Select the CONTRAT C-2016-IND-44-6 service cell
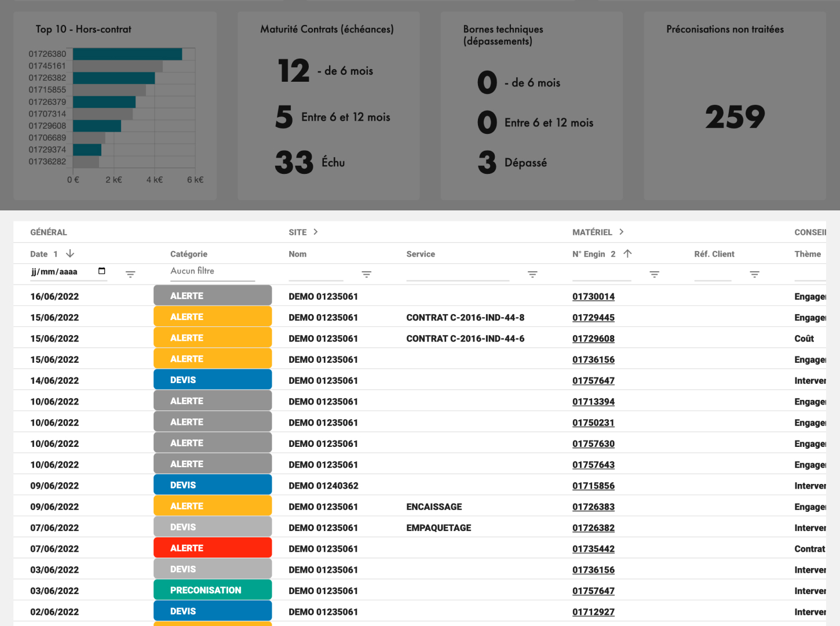Viewport: 840px width, 626px height. [465, 339]
